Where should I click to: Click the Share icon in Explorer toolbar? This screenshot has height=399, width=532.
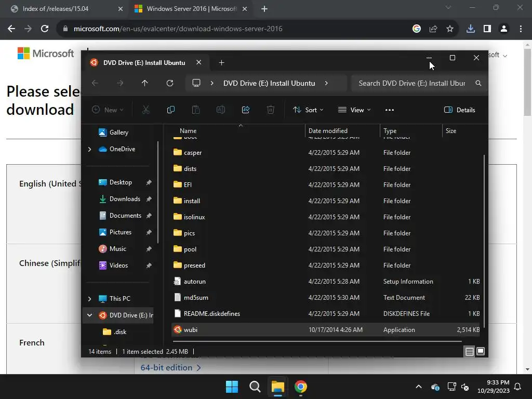246,110
